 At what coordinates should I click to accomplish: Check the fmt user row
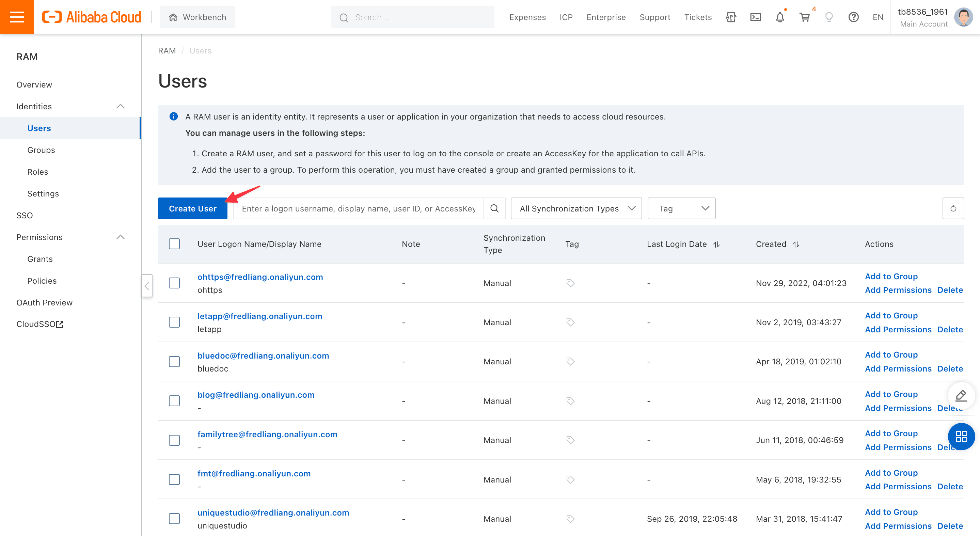pyautogui.click(x=174, y=480)
